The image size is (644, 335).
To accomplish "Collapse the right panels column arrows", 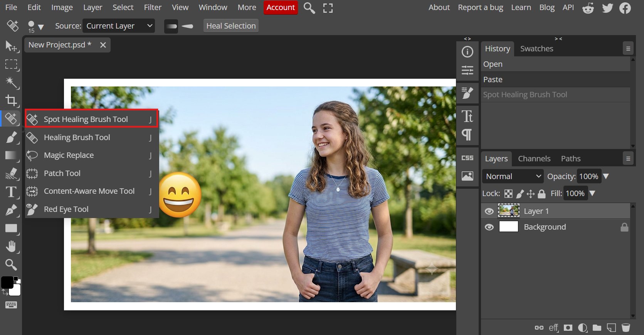I will [x=558, y=39].
